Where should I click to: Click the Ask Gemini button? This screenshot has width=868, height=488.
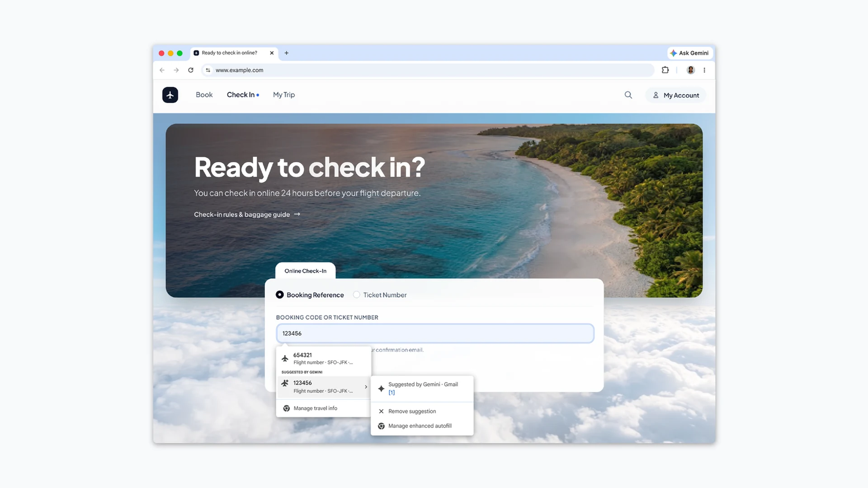(690, 53)
